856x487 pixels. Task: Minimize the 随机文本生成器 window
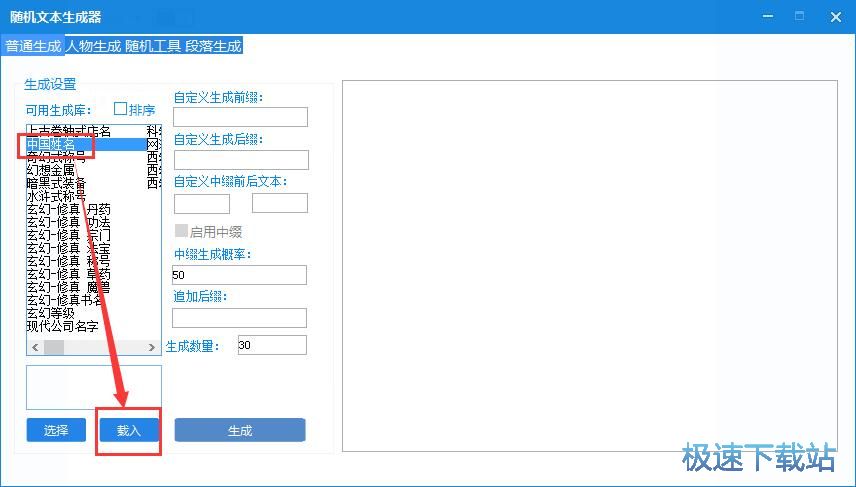[x=768, y=16]
